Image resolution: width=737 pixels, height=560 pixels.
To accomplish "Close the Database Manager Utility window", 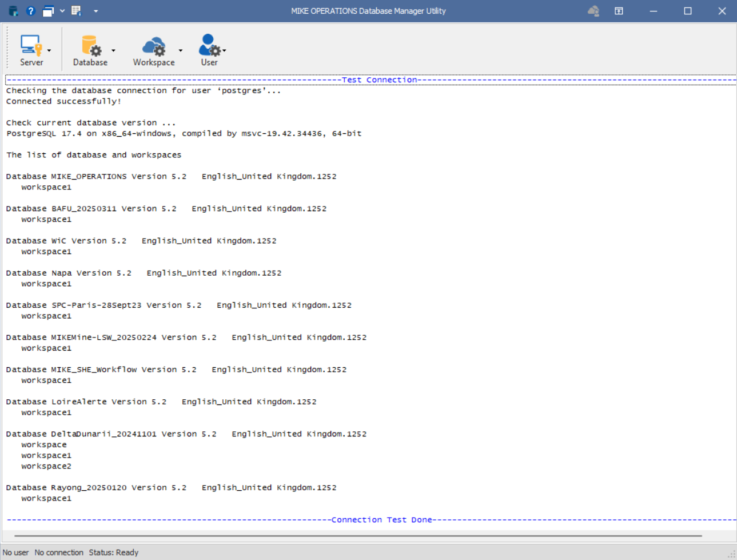I will click(722, 11).
